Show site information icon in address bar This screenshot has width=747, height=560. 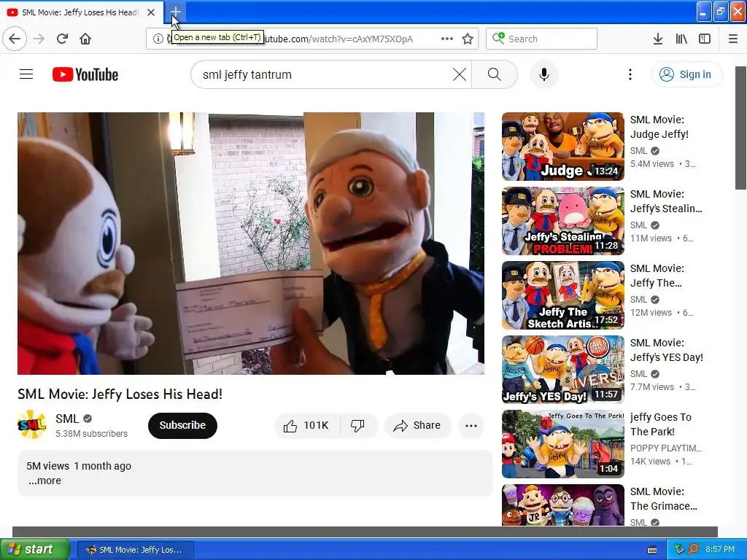pyautogui.click(x=158, y=39)
